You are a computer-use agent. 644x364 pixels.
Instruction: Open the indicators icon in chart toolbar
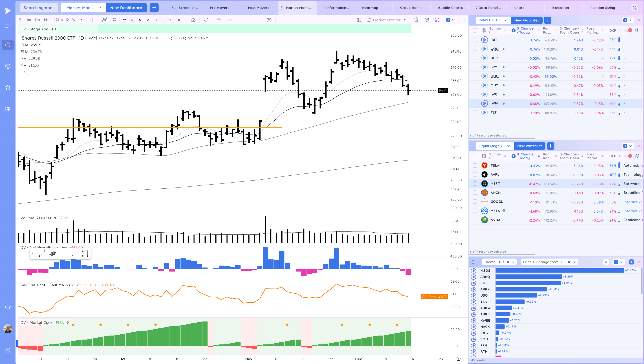pyautogui.click(x=104, y=20)
